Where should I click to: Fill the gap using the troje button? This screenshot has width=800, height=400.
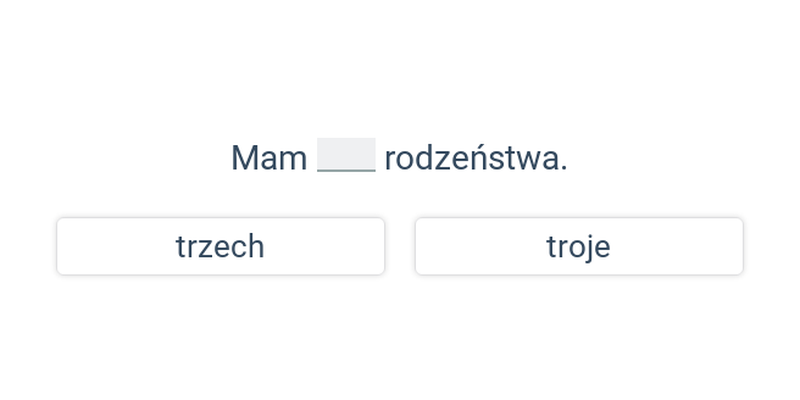[x=579, y=246]
